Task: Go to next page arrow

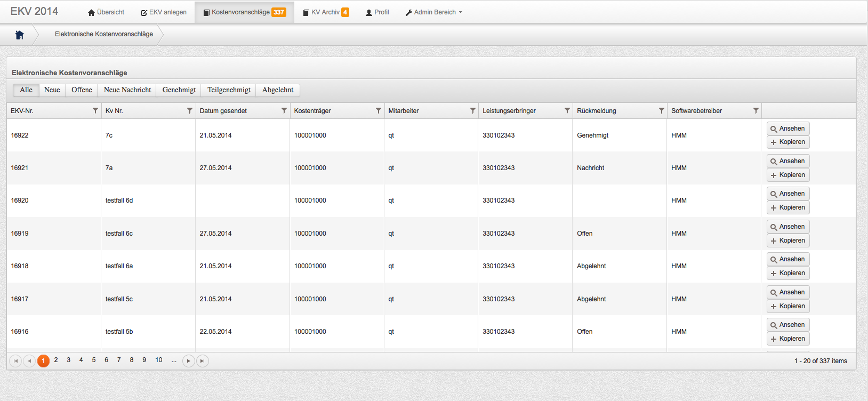Action: click(x=188, y=361)
